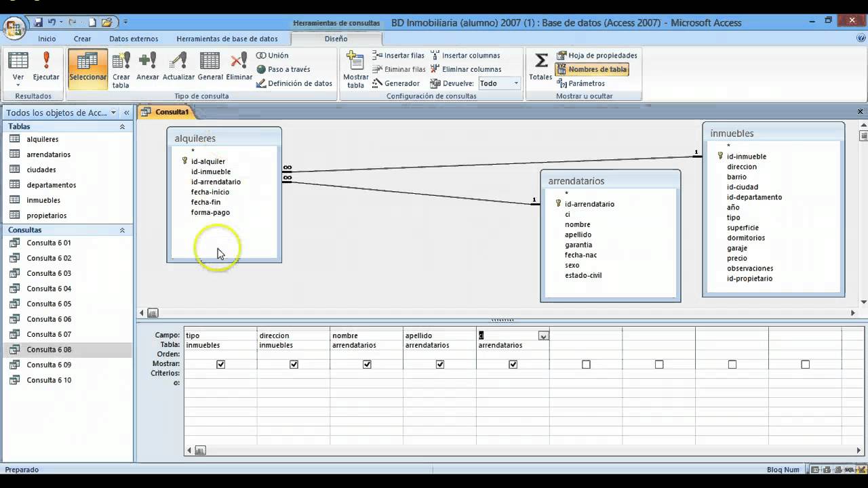
Task: Select id-inmueble field in alquileres
Action: pos(210,171)
